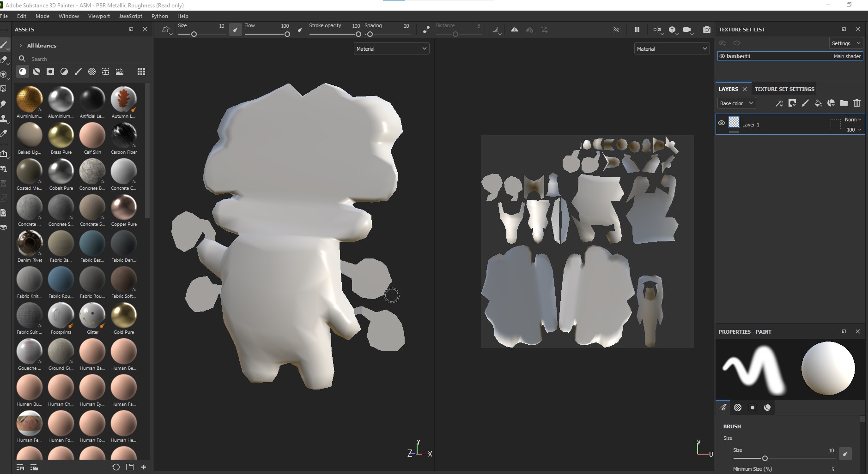Open the Viewport menu
868x474 pixels.
tap(99, 16)
